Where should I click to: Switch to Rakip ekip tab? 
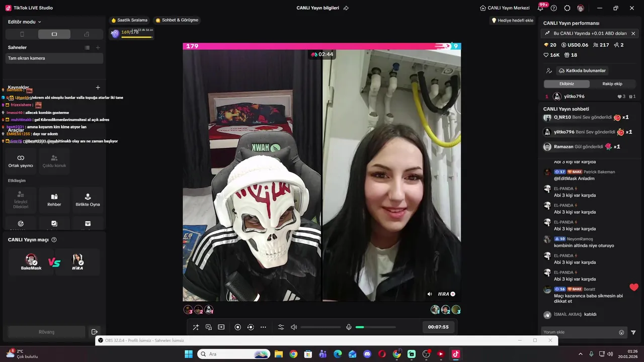pos(612,84)
